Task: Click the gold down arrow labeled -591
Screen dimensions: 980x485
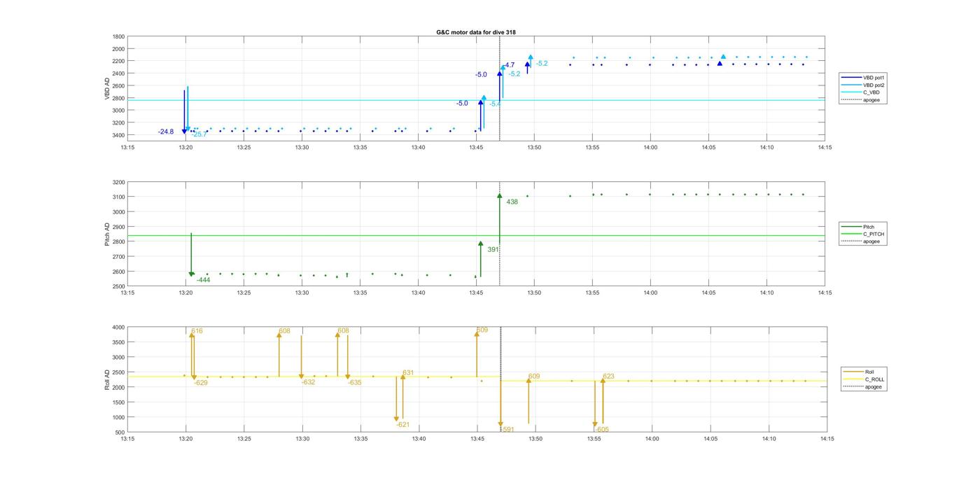Action: tap(500, 402)
